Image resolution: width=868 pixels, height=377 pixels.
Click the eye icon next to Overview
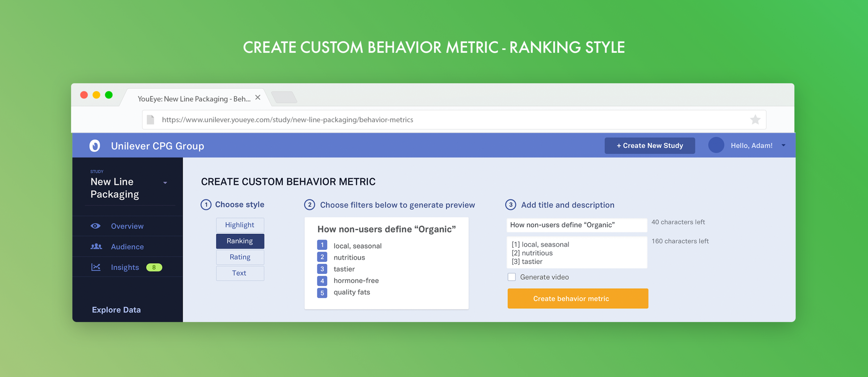pos(96,226)
